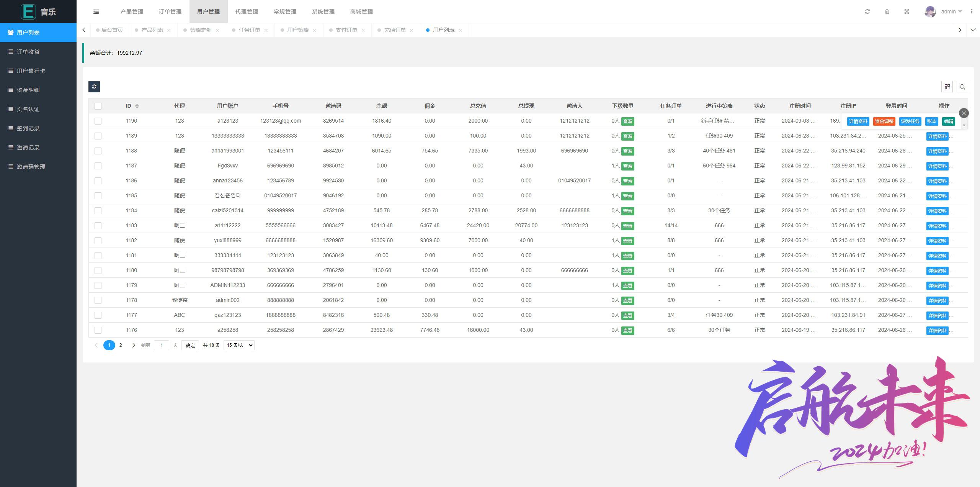Check the row for ID 1183

coord(98,226)
